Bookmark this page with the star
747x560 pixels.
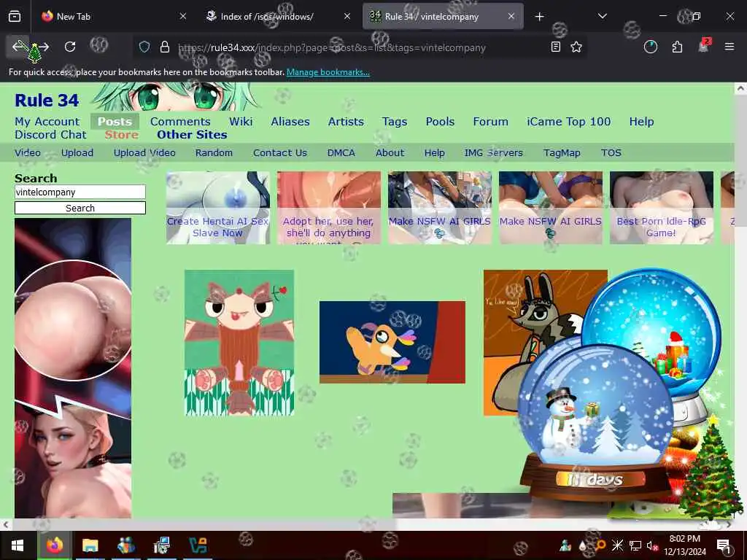coord(576,47)
